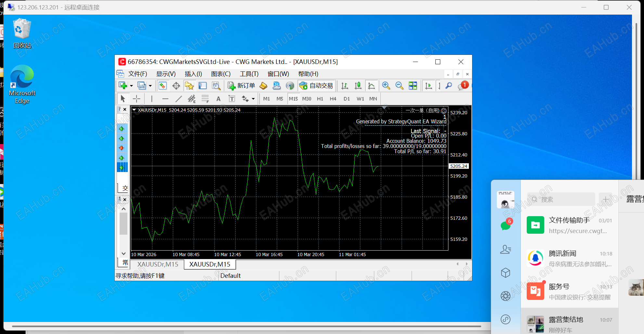The height and width of the screenshot is (334, 644).
Task: Open the 腾讯新闻 conversation
Action: point(570,258)
